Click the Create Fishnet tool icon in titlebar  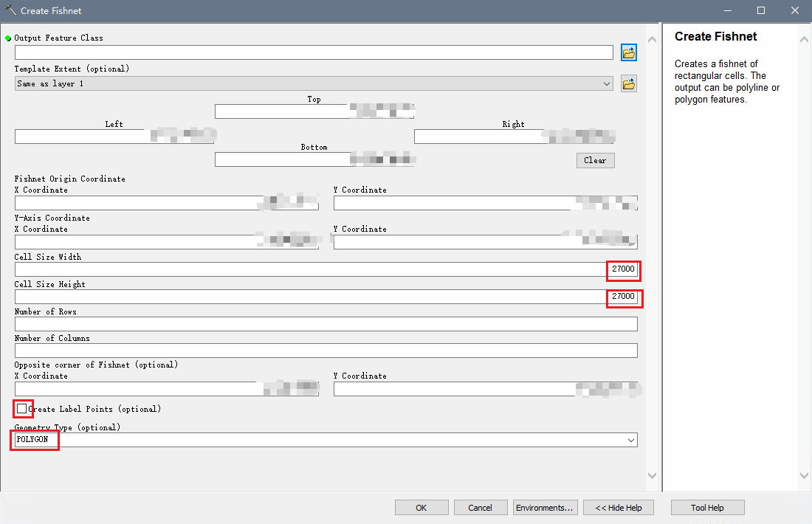click(9, 10)
